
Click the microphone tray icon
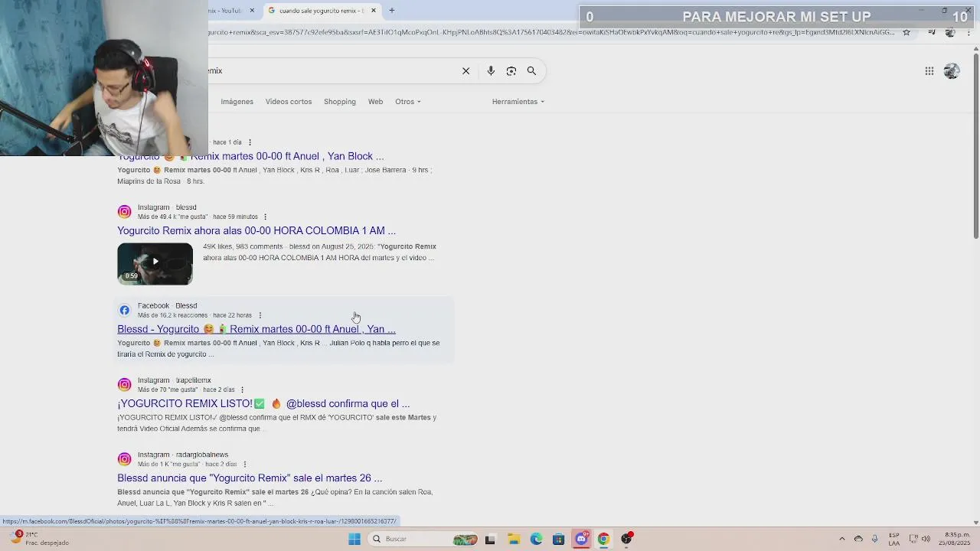(x=874, y=539)
